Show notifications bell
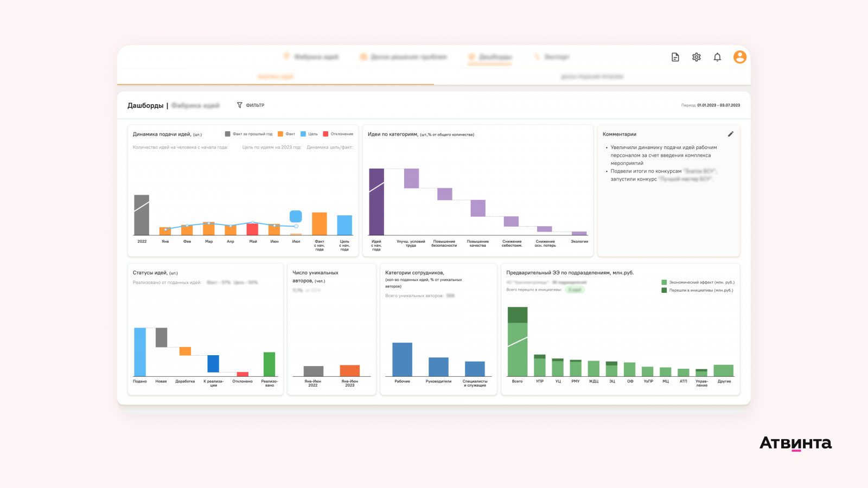Viewport: 868px width, 488px height. click(x=717, y=57)
